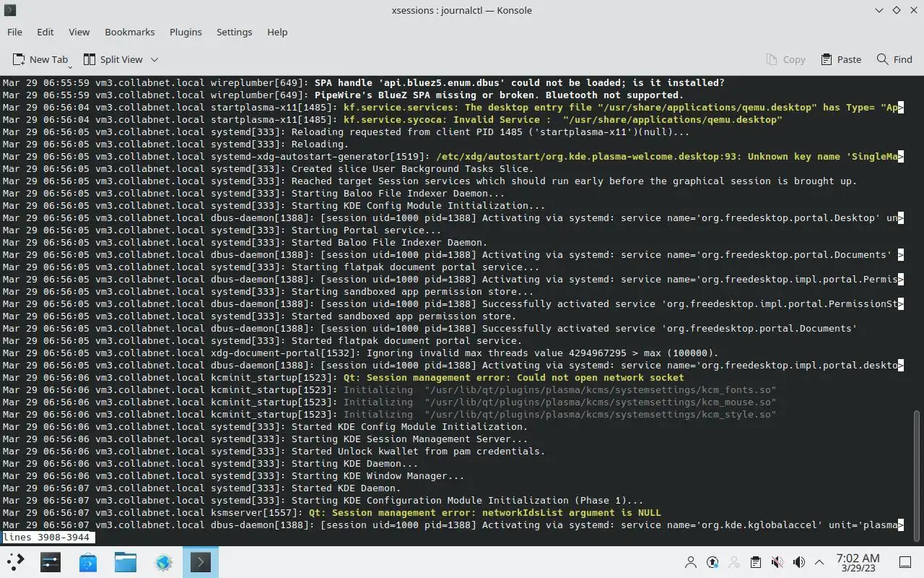924x578 pixels.
Task: Click the 'Ignoring invalid max threads value' line
Action: 360,353
